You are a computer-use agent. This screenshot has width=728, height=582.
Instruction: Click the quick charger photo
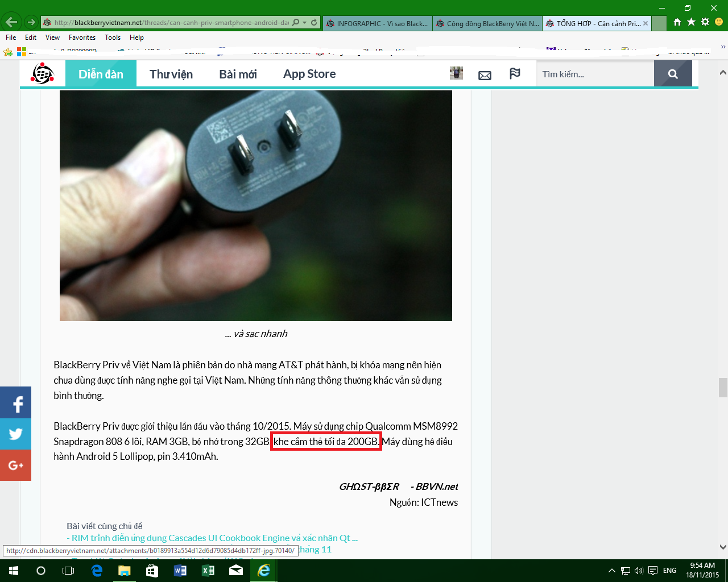coord(256,205)
